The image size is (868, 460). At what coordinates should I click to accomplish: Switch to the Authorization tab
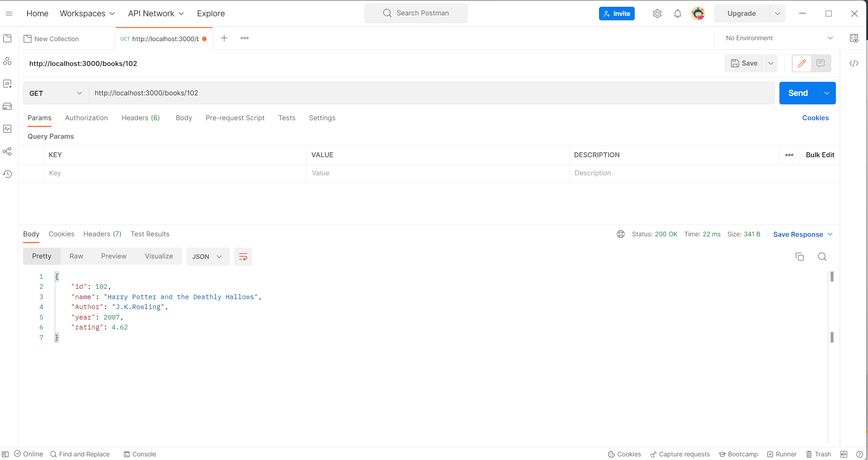[x=86, y=118]
